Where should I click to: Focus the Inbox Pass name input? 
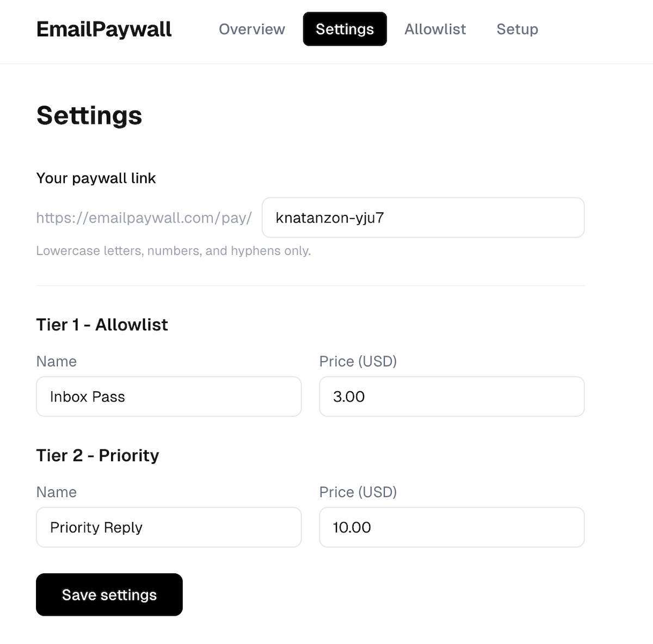tap(169, 397)
